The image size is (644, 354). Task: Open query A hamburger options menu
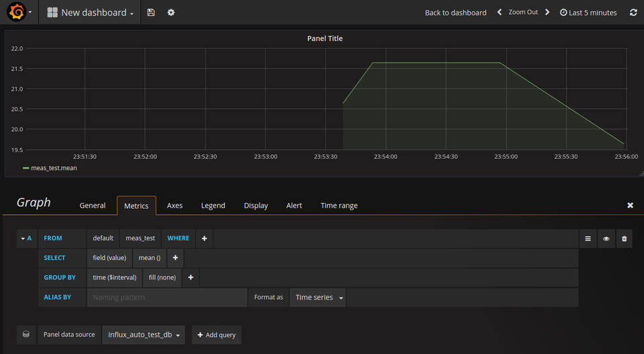click(x=588, y=238)
